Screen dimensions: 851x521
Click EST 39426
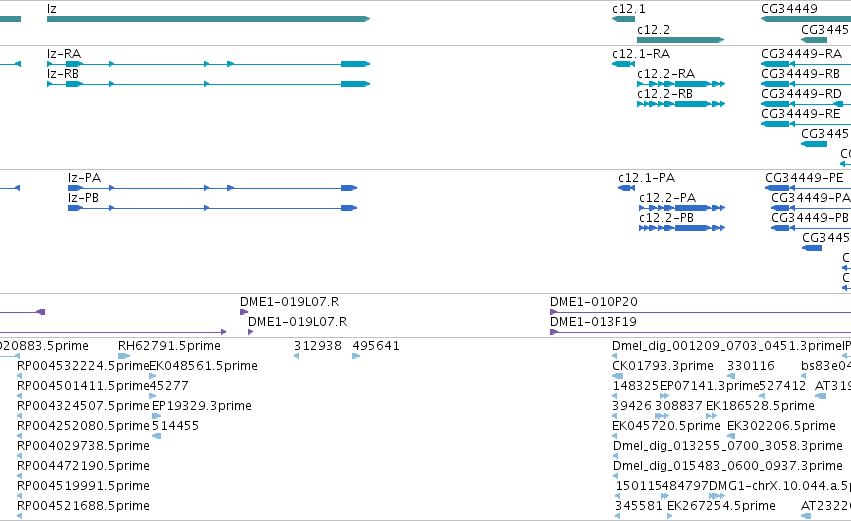[x=615, y=416]
